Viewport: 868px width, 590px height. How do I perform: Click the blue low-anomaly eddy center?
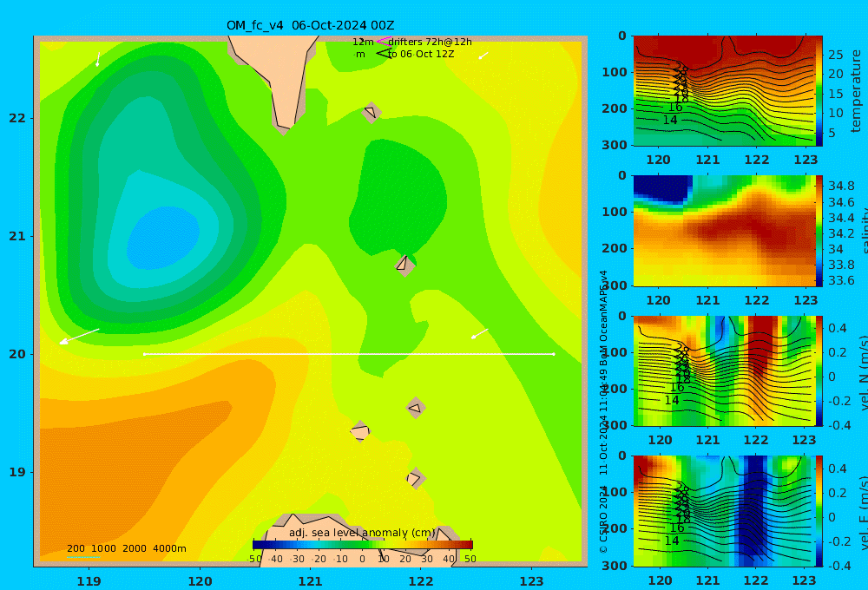163,238
